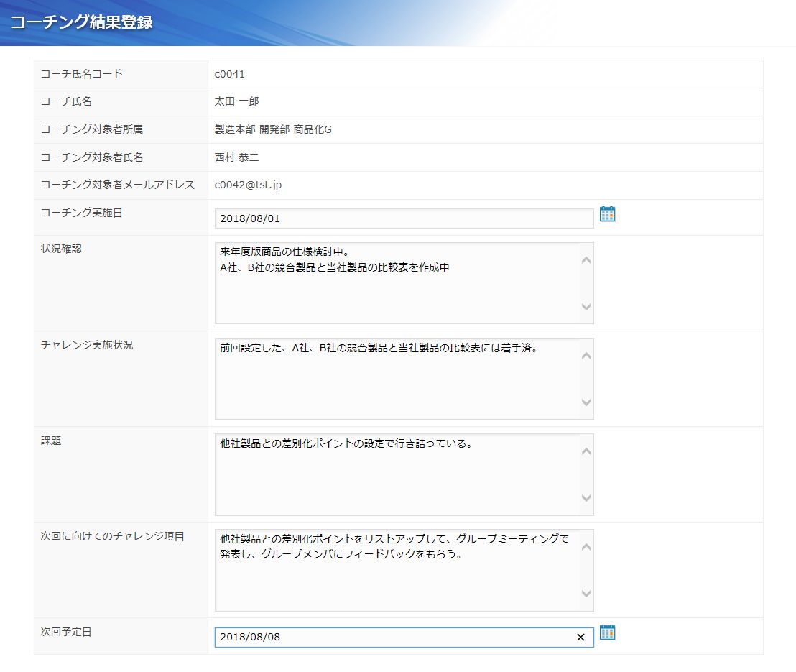Click the コーチング結果登録 page title
This screenshot has height=672, width=796.
81,22
